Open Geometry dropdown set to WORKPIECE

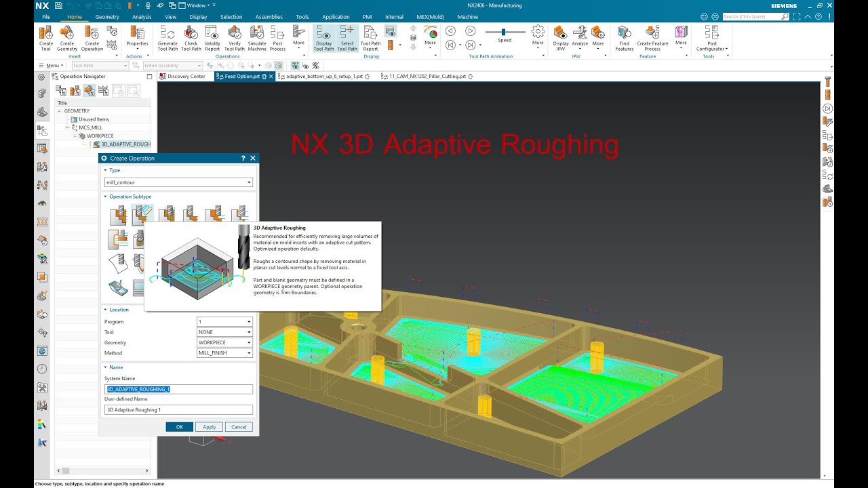pyautogui.click(x=224, y=342)
